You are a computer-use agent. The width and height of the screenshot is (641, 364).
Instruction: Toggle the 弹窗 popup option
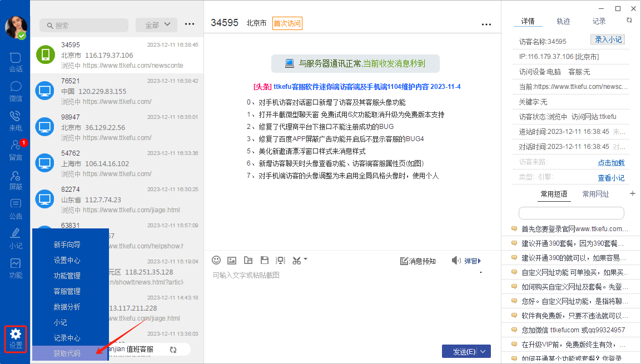click(473, 261)
